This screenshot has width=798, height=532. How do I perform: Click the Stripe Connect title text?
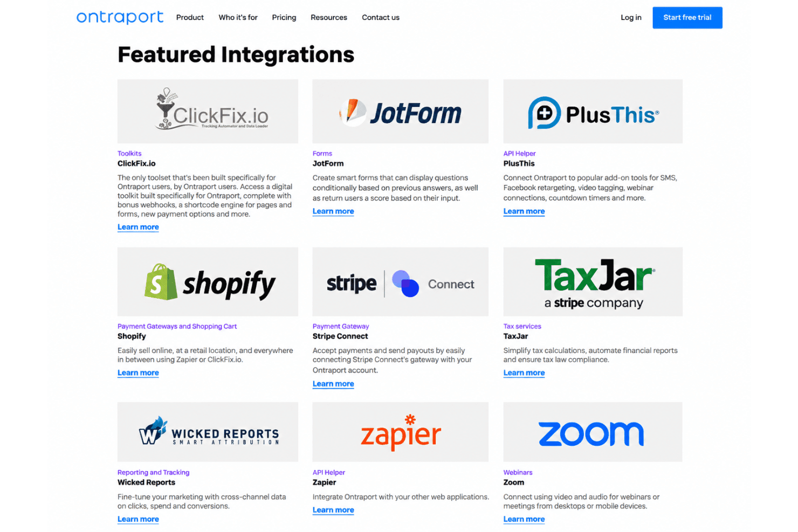[340, 336]
